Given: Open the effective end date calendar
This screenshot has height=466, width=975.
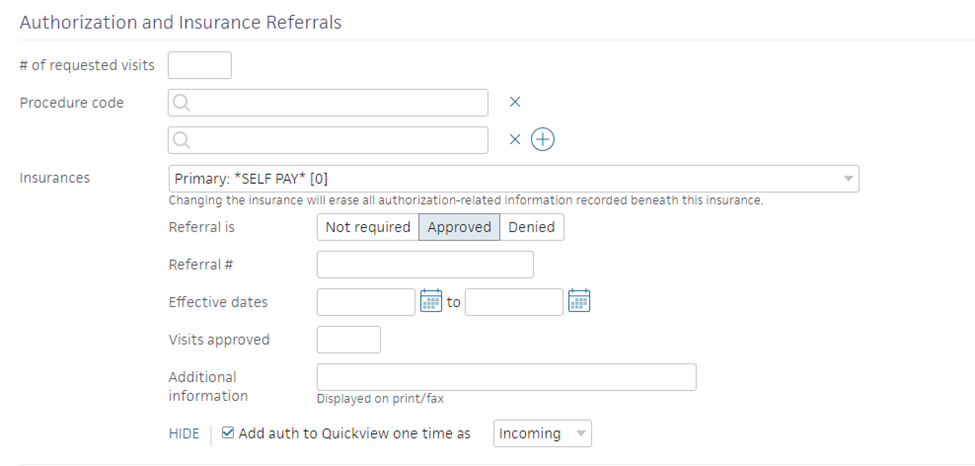Looking at the screenshot, I should click(579, 301).
